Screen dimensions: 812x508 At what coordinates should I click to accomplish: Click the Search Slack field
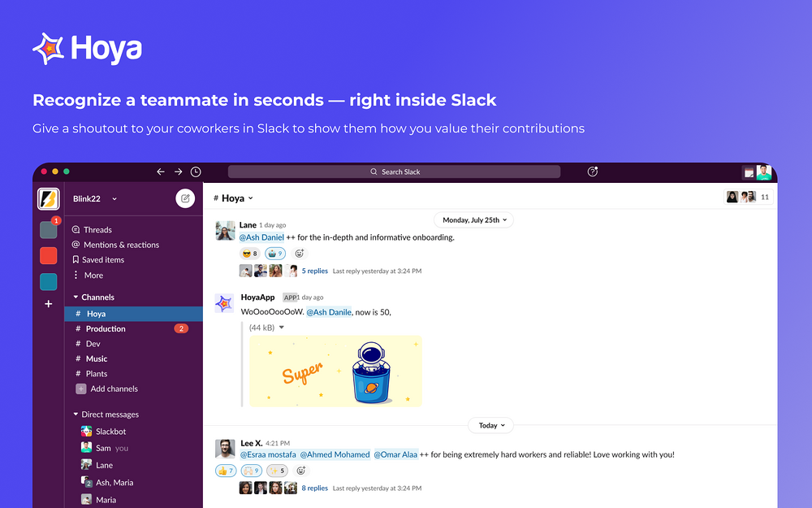[394, 172]
